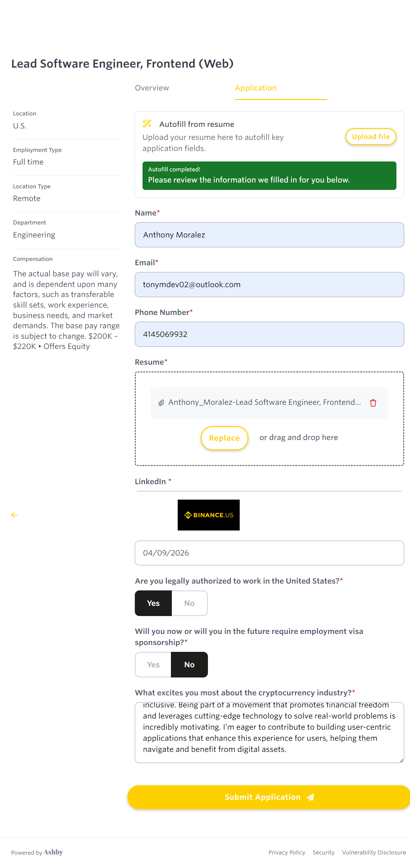Open the Privacy Policy link
The height and width of the screenshot is (868, 410).
click(287, 852)
